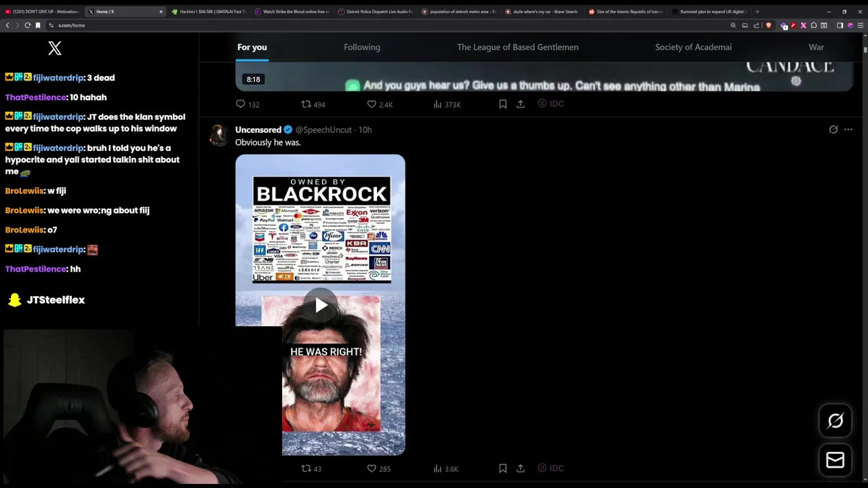Reload the page
868x488 pixels.
tap(27, 25)
